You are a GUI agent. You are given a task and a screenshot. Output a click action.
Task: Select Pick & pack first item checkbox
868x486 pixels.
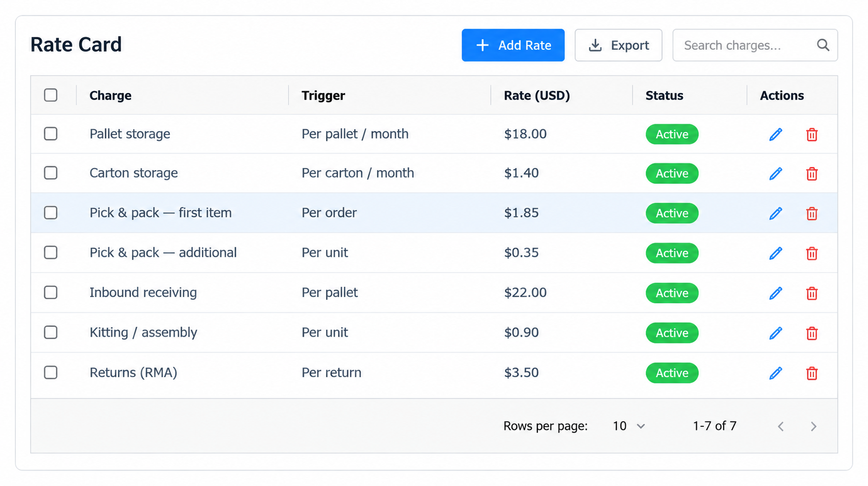(51, 212)
